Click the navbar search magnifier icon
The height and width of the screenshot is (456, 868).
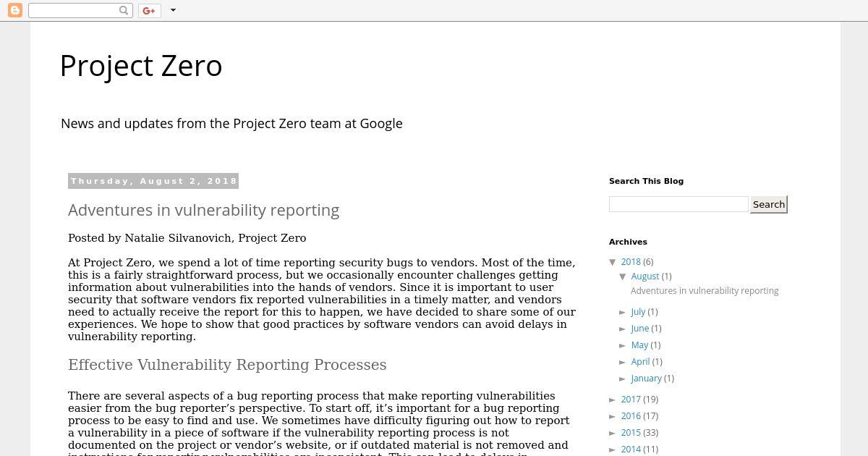124,10
